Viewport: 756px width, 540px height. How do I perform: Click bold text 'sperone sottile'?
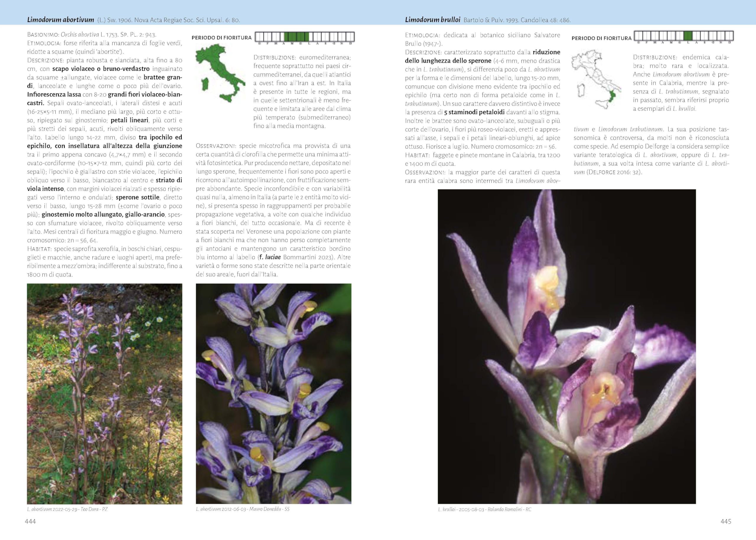click(x=138, y=197)
